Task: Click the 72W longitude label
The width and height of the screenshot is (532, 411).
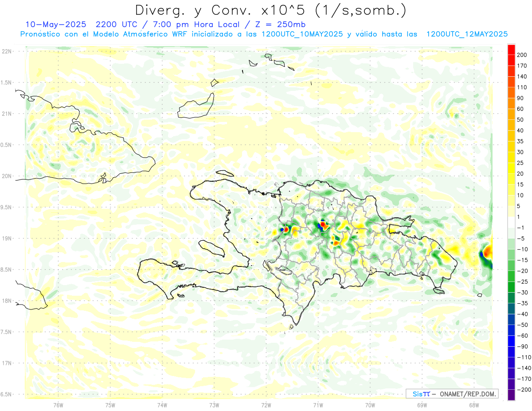Action: point(266,405)
